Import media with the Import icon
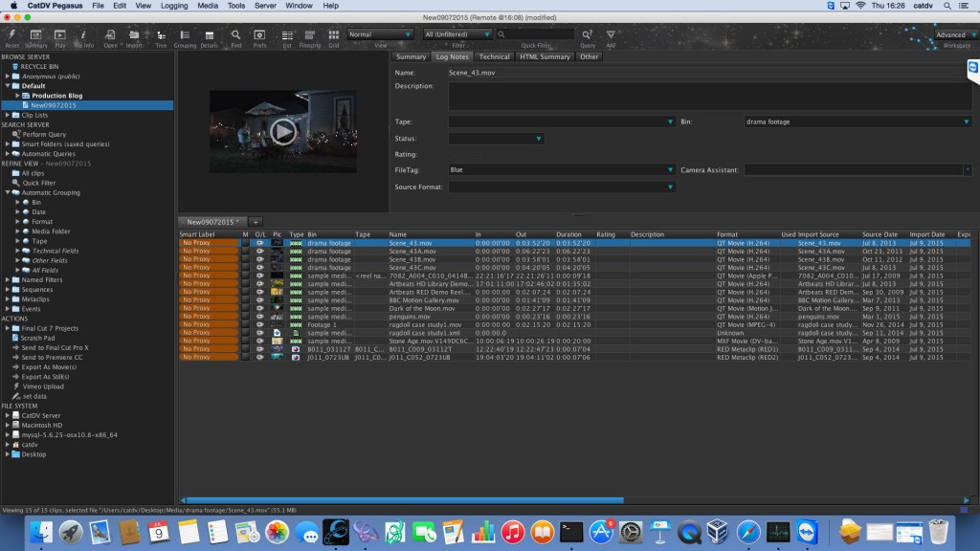This screenshot has height=551, width=980. click(136, 35)
